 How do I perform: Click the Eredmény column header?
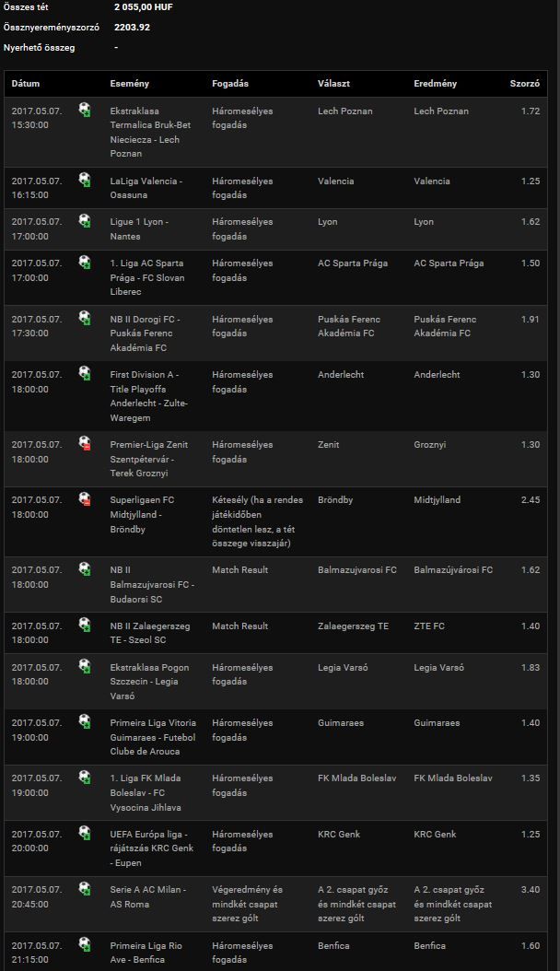point(435,84)
